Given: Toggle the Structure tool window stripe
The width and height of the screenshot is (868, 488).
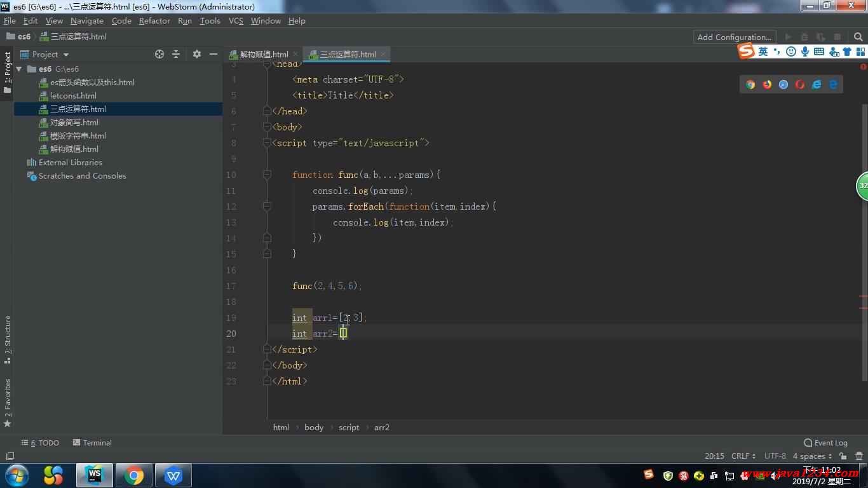Looking at the screenshot, I should [x=8, y=340].
